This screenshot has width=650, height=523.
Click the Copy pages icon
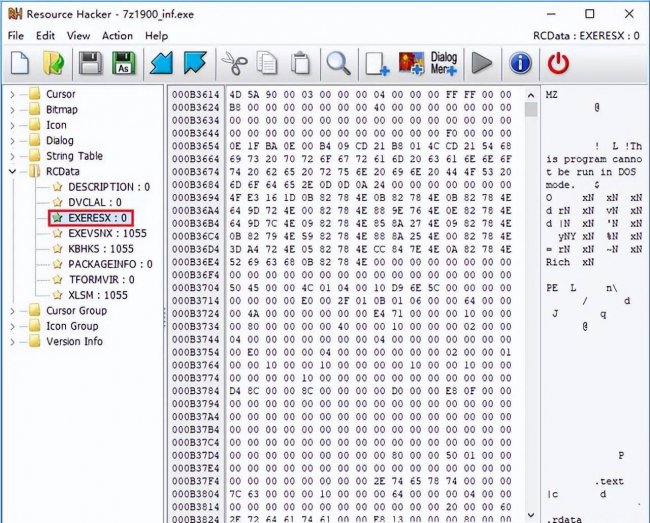click(x=267, y=63)
